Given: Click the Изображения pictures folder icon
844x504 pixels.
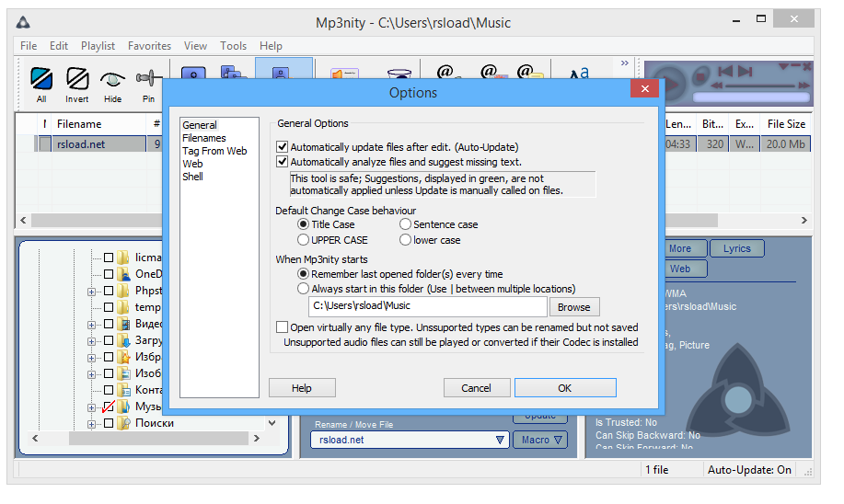Looking at the screenshot, I should tap(124, 373).
